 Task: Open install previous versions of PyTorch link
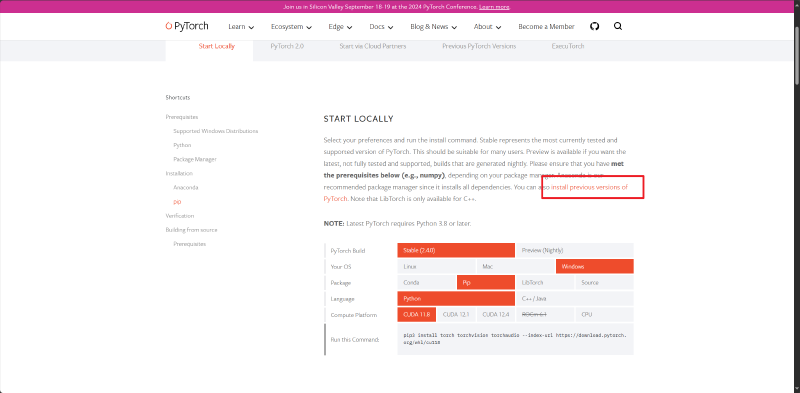[589, 187]
